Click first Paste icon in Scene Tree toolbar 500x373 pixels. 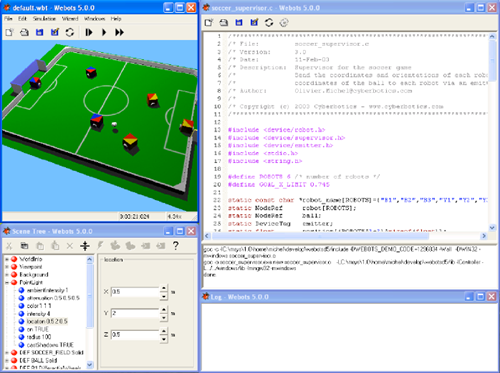(40, 246)
